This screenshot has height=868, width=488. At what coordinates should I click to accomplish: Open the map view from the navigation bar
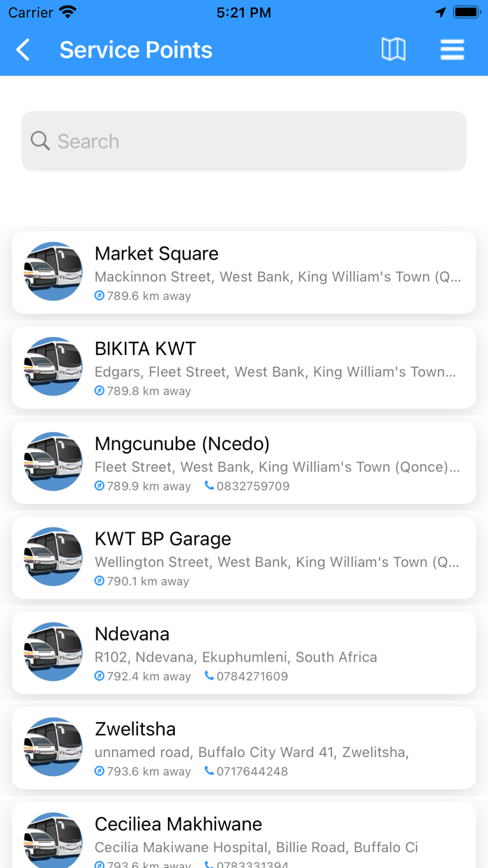pos(393,50)
